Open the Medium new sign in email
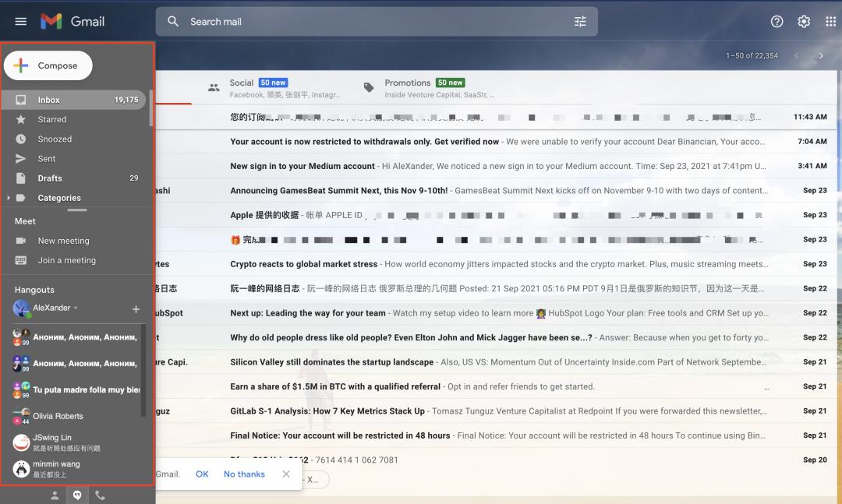The height and width of the screenshot is (504, 842). (497, 166)
